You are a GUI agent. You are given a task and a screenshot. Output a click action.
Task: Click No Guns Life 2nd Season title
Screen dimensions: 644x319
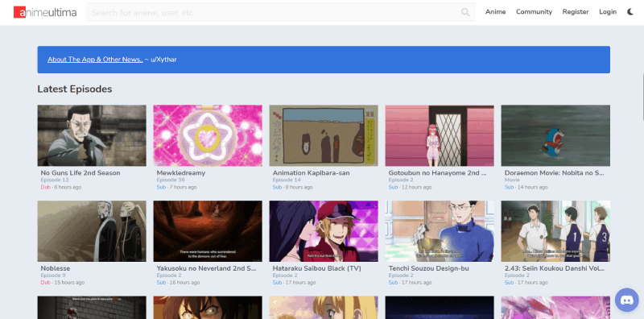(x=80, y=173)
